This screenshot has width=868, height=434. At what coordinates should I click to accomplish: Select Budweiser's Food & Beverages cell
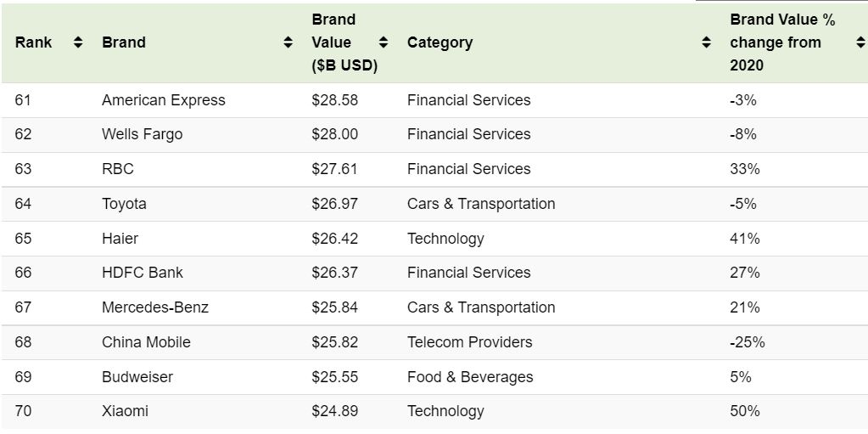(470, 377)
